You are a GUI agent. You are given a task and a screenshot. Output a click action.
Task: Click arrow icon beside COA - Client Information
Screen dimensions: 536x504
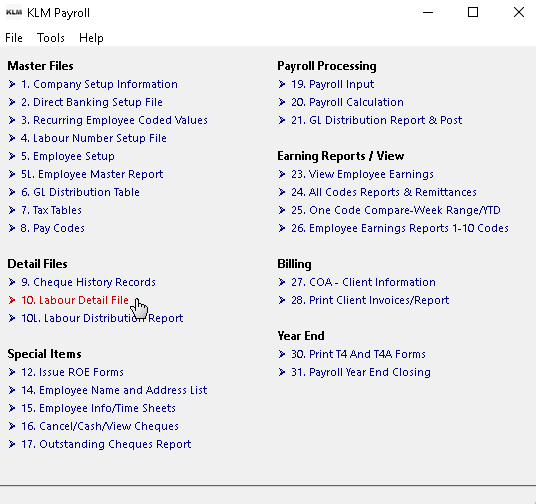pos(282,282)
